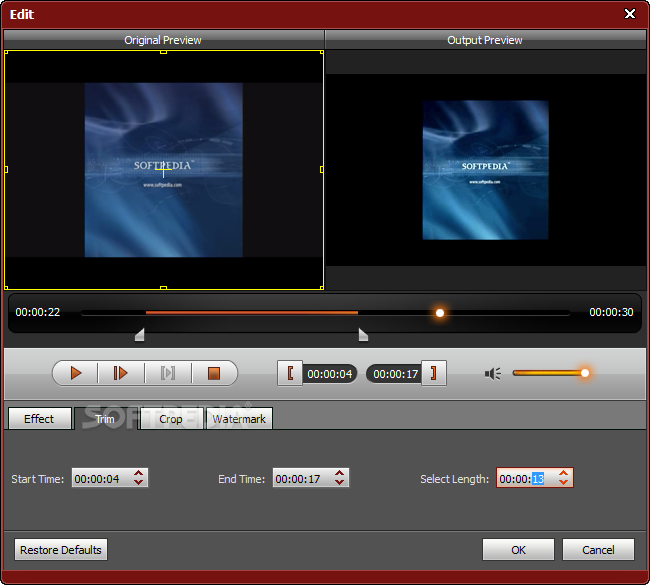Switch to the Effect tab
Screen dimensions: 650x585
pos(39,419)
